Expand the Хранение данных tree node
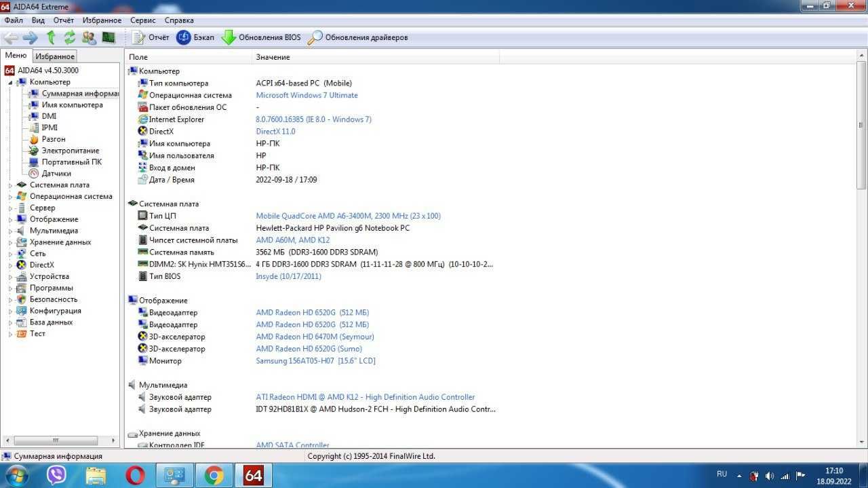 coord(10,242)
